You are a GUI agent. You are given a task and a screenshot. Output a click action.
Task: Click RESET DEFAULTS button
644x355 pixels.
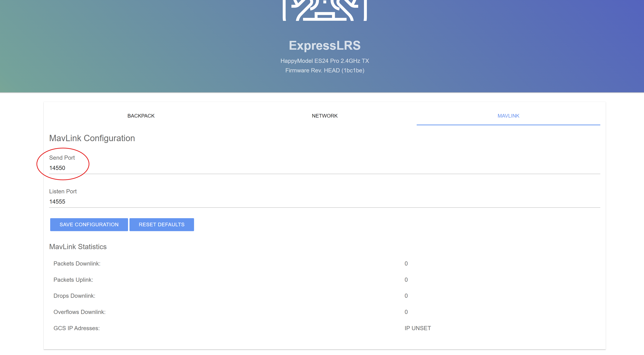click(x=161, y=224)
